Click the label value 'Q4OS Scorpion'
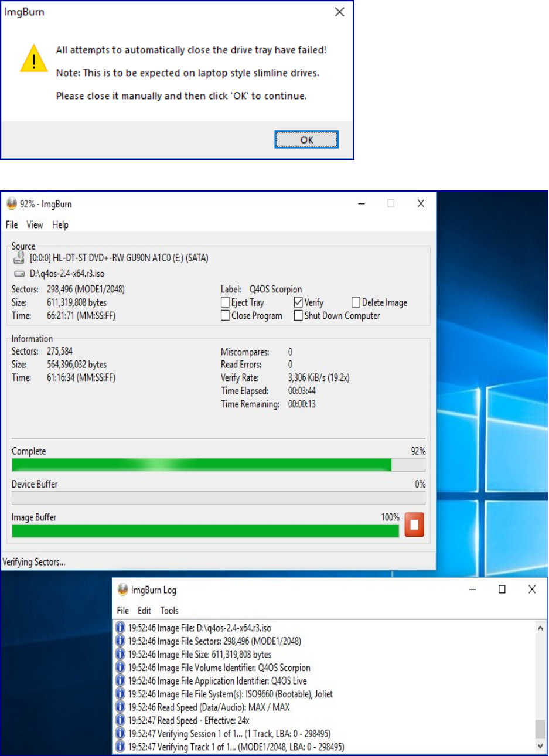This screenshot has width=549, height=756. point(275,290)
